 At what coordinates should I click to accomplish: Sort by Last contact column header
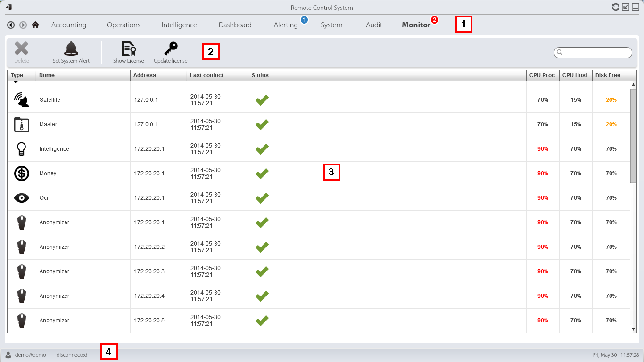(217, 75)
